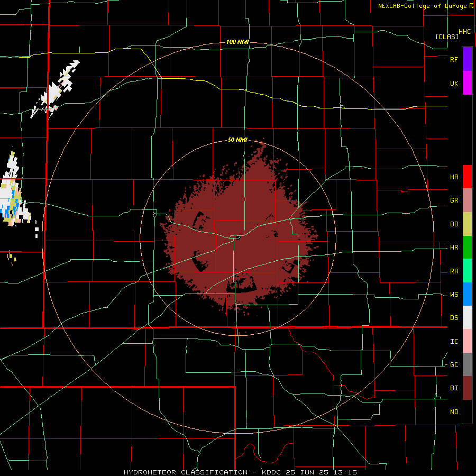This screenshot has height=476, width=476.
Task: Click the ND legend label
Action: (x=454, y=412)
